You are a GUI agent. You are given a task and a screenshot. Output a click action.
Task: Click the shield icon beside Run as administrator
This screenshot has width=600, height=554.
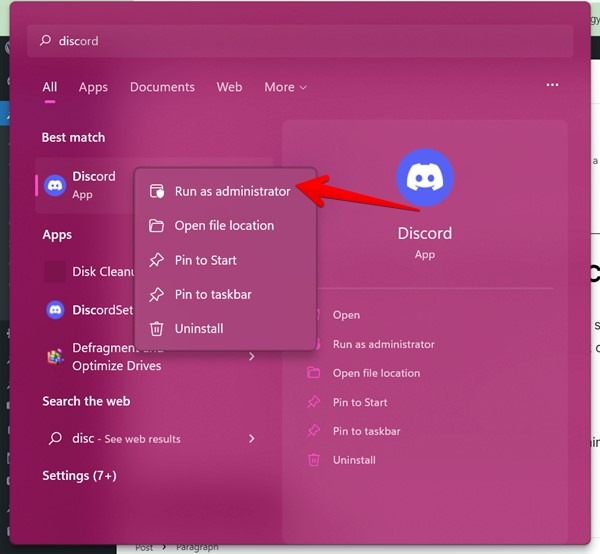click(x=157, y=191)
